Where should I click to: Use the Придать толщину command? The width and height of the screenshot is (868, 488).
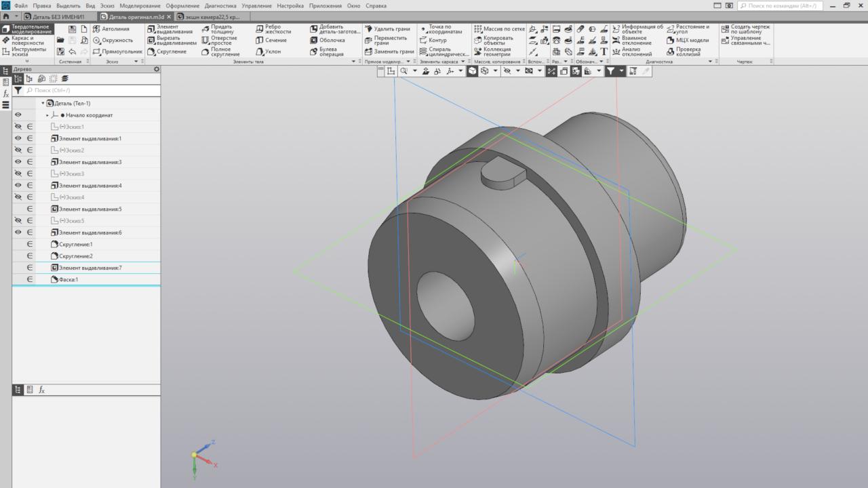(218, 29)
